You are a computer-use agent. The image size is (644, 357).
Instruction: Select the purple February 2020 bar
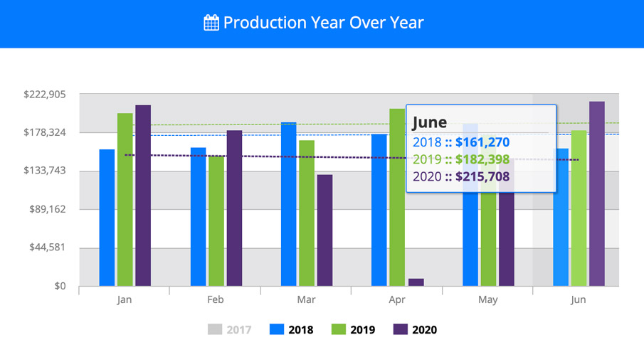[234, 208]
